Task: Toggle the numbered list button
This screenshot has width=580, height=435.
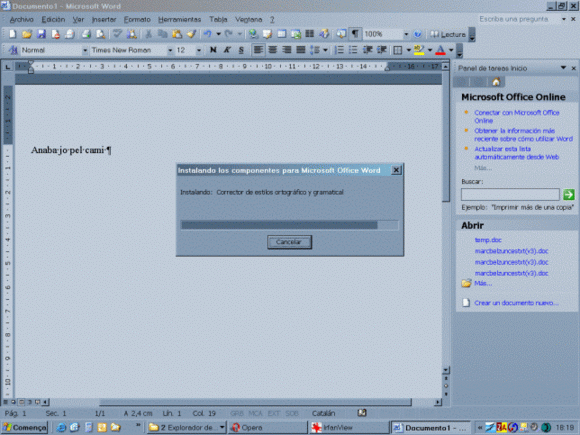Action: click(x=339, y=50)
